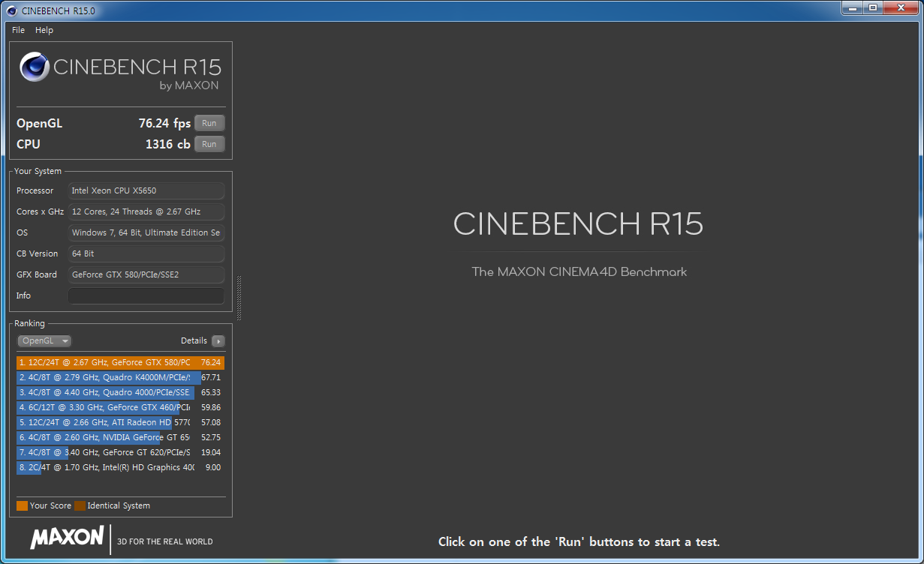Screen dimensions: 924x564
Task: Select ranking entry Intel(R) HD Graphics 4000
Action: pos(120,467)
